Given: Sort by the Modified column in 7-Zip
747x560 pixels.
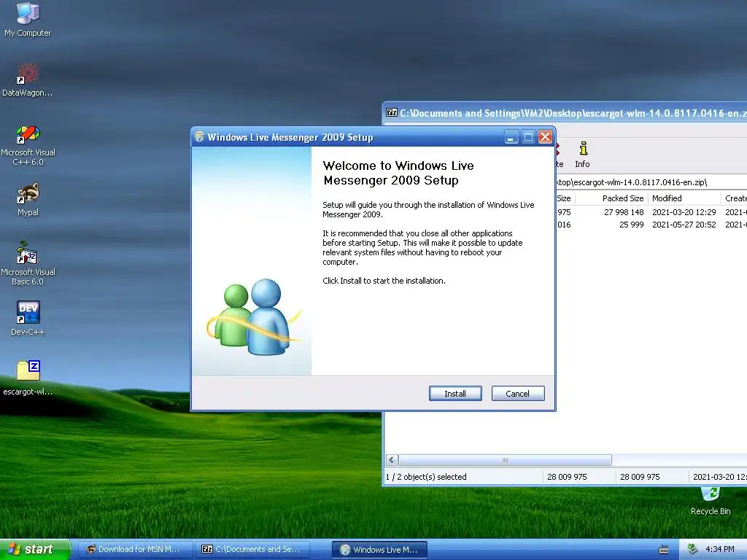Looking at the screenshot, I should tap(684, 198).
